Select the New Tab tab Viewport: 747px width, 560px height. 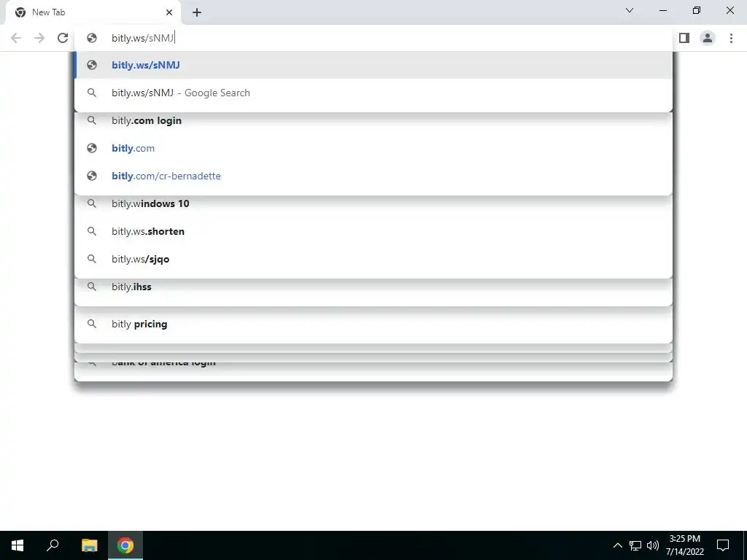(93, 13)
